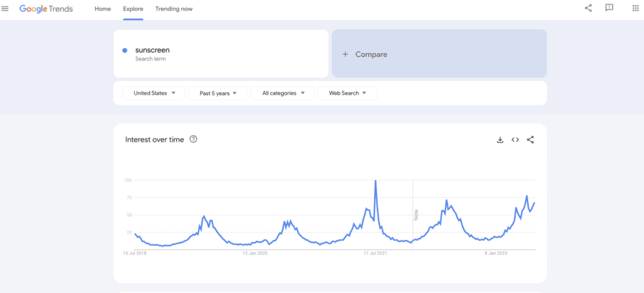Select the Explore tab

point(133,9)
